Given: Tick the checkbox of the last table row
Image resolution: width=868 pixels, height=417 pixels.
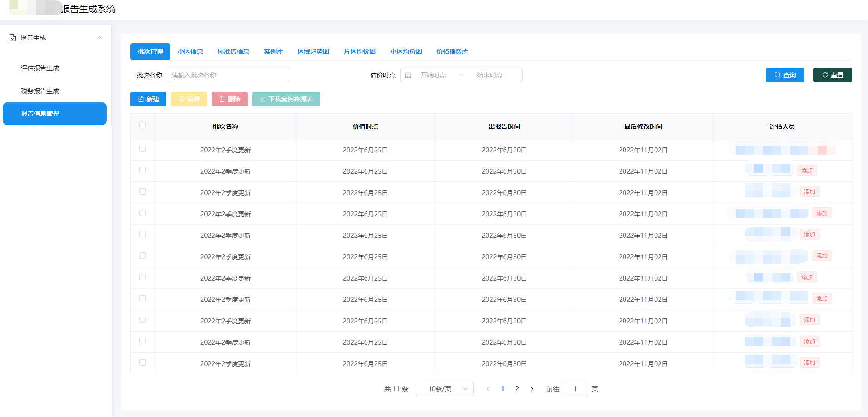Looking at the screenshot, I should pos(143,362).
